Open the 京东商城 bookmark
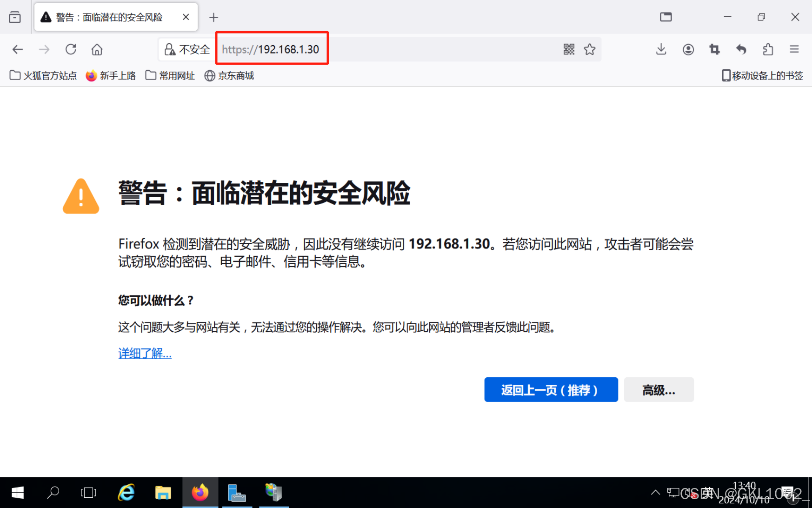812x508 pixels. click(x=229, y=75)
